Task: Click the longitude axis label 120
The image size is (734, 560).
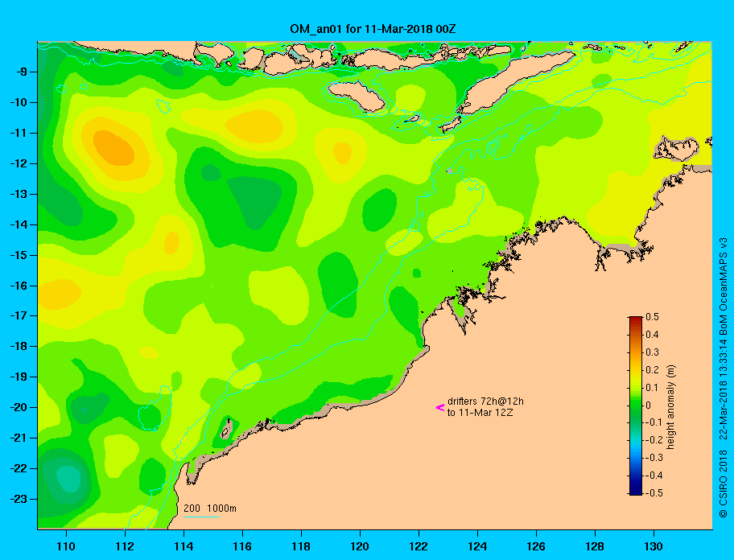Action: click(x=360, y=546)
